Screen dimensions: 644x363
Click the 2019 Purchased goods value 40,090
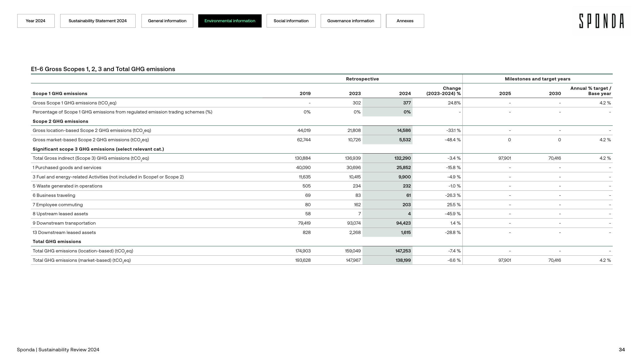pyautogui.click(x=303, y=168)
